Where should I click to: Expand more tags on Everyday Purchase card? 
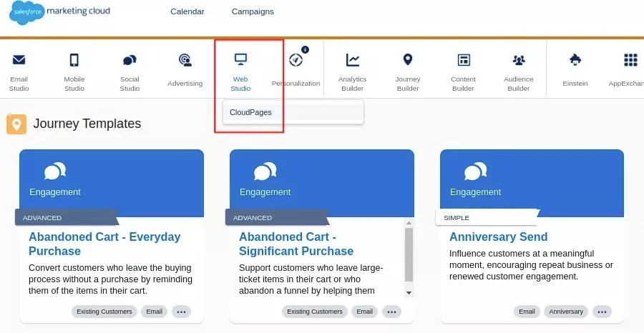click(182, 312)
